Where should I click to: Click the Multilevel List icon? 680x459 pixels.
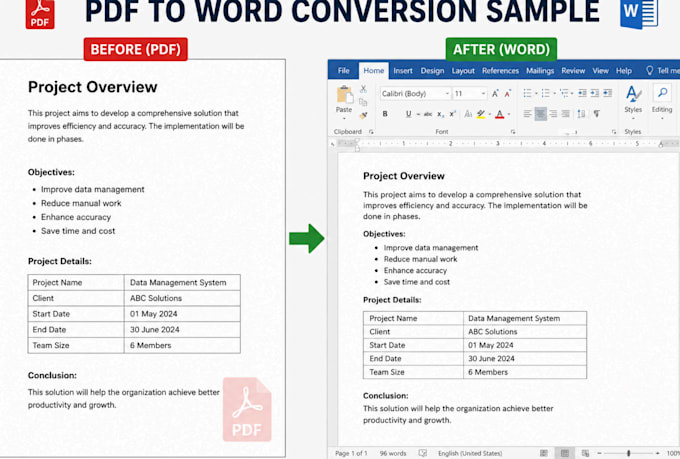[564, 93]
